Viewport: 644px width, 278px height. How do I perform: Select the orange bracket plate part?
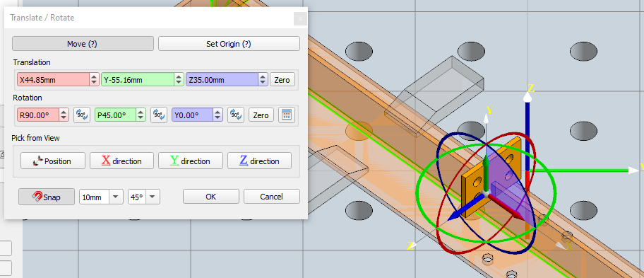pyautogui.click(x=470, y=189)
